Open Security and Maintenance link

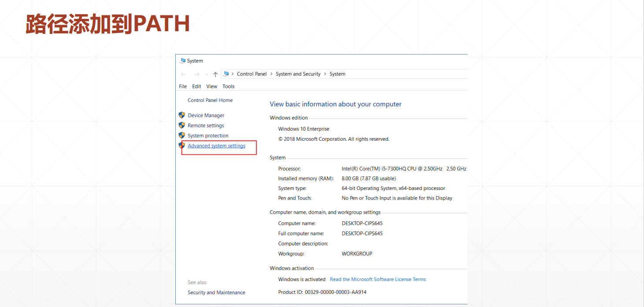216,292
